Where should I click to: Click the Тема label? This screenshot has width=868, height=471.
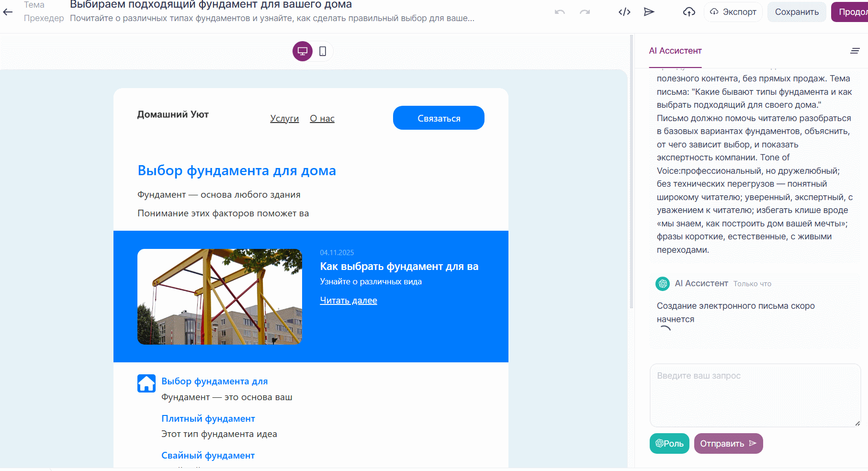(x=34, y=5)
